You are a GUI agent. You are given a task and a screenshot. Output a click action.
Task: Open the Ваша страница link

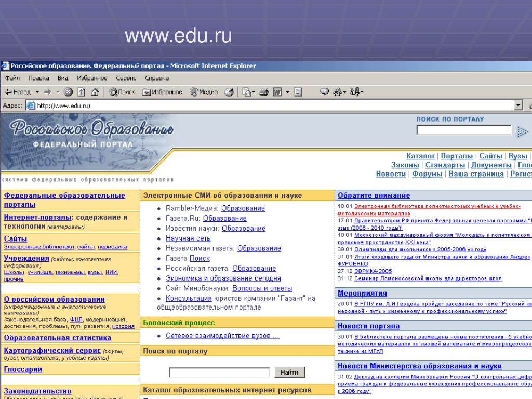[476, 174]
